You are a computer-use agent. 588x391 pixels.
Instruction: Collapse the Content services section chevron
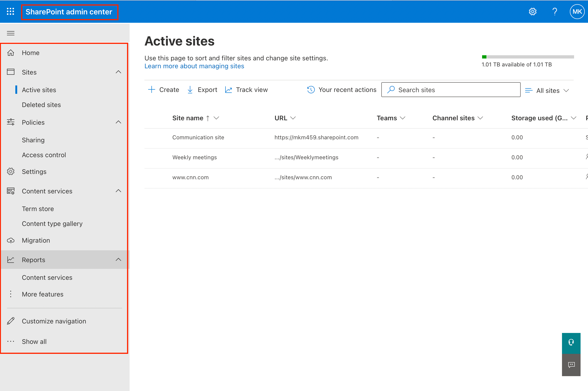[x=118, y=191]
